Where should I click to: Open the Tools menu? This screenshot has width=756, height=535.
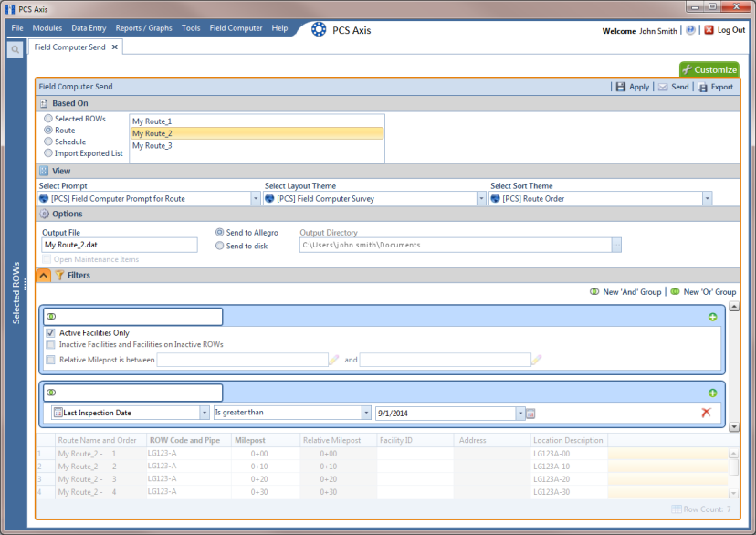(x=191, y=28)
